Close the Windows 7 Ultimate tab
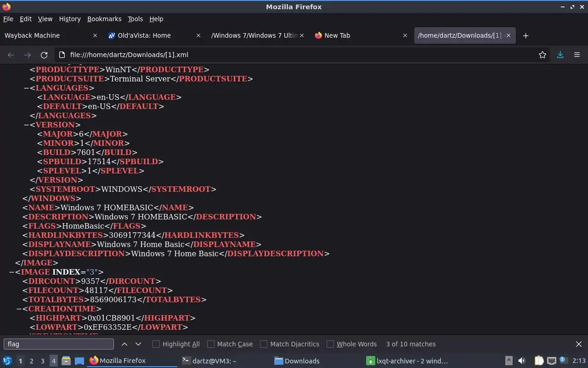Viewport: 588px width, 368px height. pyautogui.click(x=302, y=35)
